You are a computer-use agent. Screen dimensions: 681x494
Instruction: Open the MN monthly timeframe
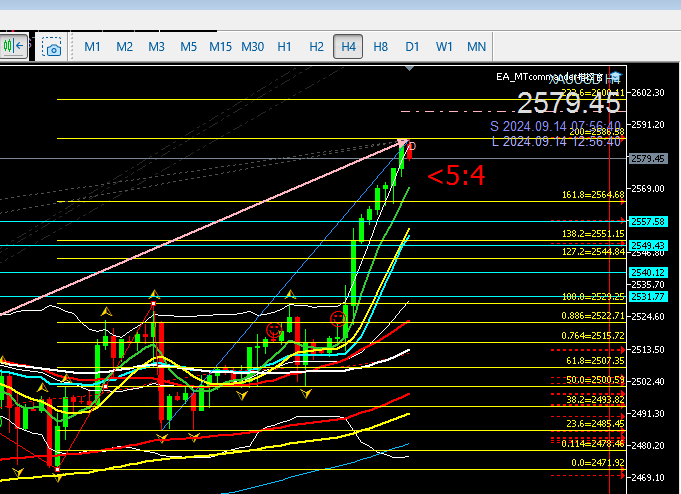[x=476, y=46]
